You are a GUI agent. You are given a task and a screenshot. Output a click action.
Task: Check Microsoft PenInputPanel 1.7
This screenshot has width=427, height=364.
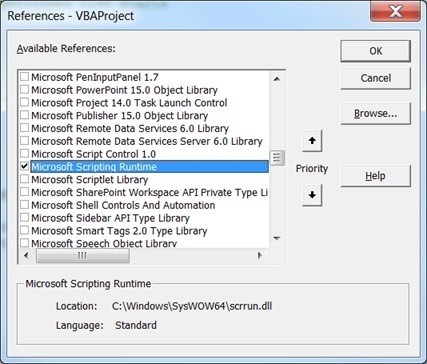[24, 77]
